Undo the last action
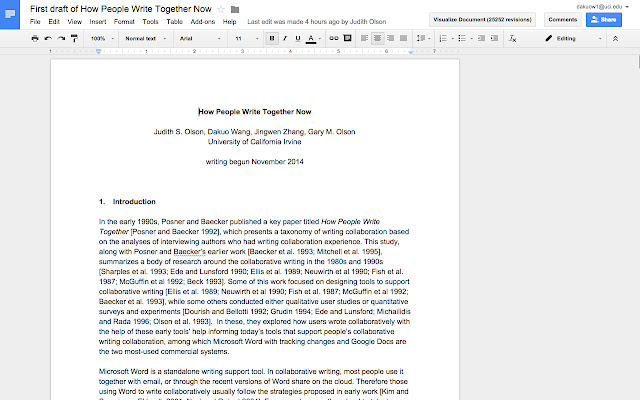Screen dimensions: 640x400 [x=48, y=38]
